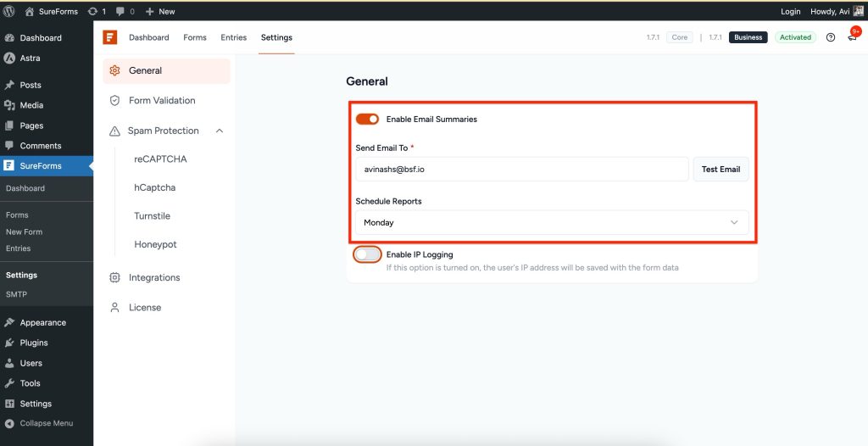Screen dimensions: 868x446
Task: Click the Integrations chip icon
Action: [x=114, y=277]
